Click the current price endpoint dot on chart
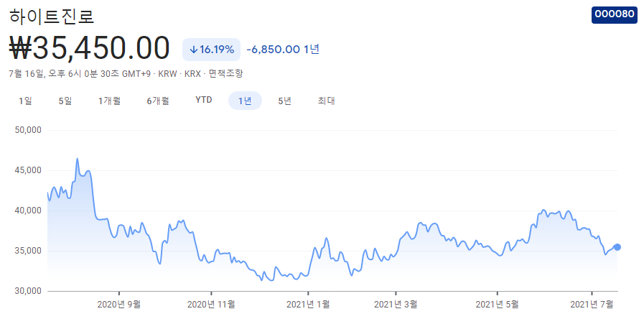This screenshot has width=644, height=319. click(x=617, y=247)
